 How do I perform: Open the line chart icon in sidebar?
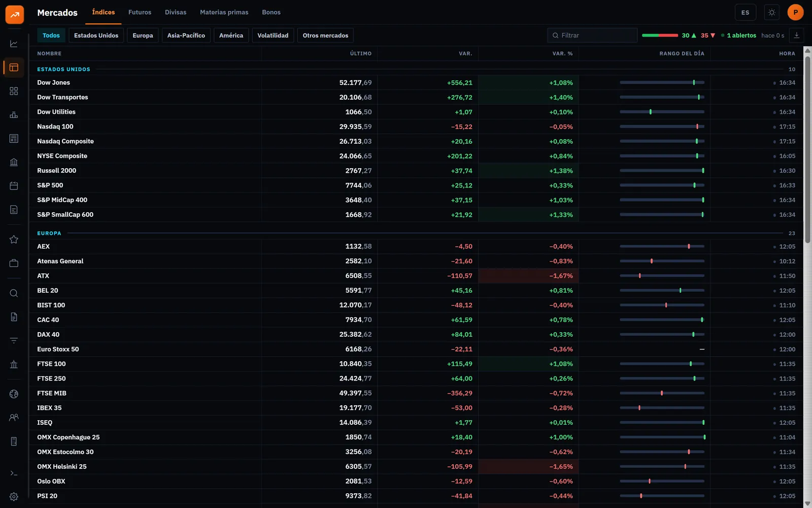pyautogui.click(x=14, y=44)
